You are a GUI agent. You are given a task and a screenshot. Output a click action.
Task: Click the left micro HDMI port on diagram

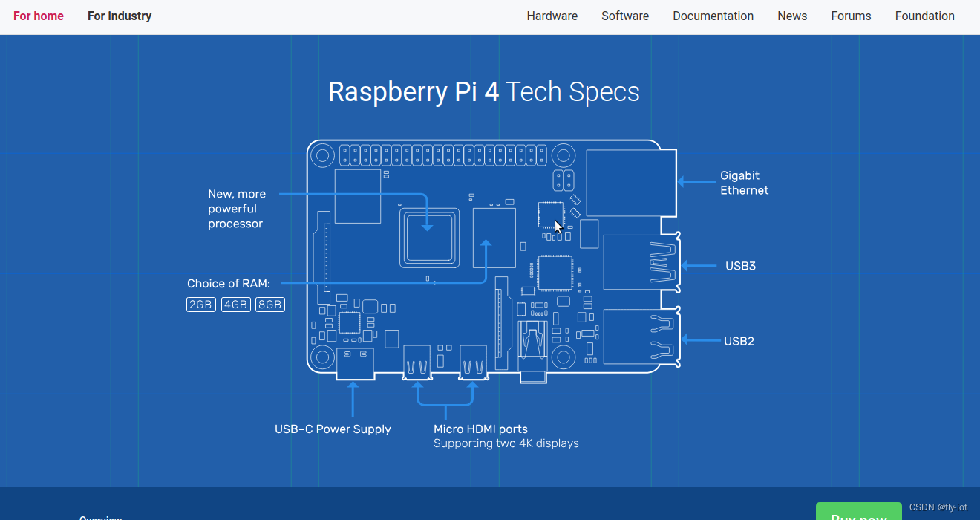click(x=417, y=363)
